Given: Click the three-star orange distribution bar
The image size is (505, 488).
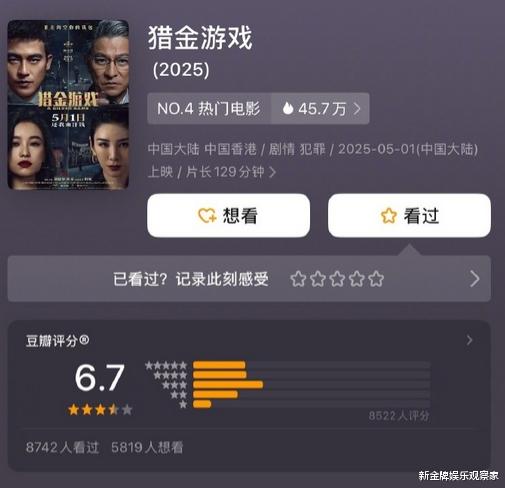Looking at the screenshot, I should tap(228, 385).
